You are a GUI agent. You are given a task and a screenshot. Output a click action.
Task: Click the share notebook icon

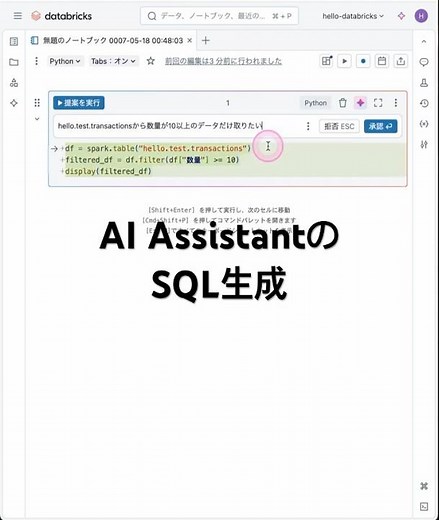(401, 61)
